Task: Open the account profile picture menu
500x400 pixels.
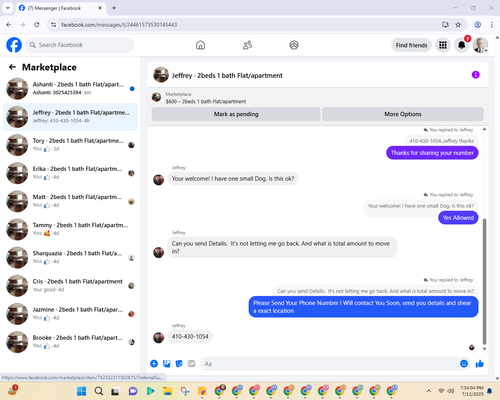Action: [480, 45]
